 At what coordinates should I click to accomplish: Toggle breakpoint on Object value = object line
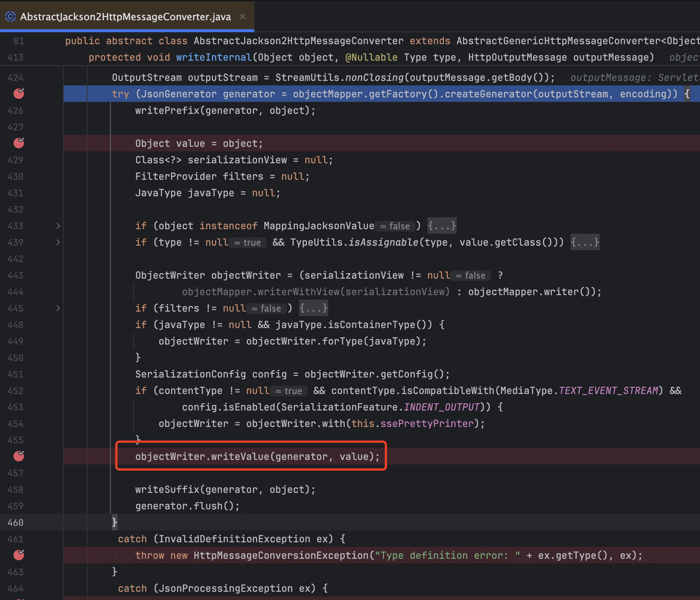pyautogui.click(x=19, y=143)
